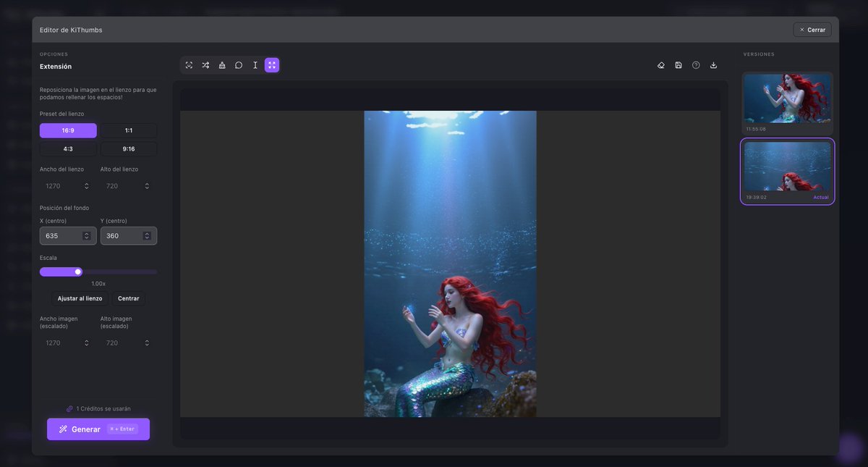
Task: Click stepper arrows of Alto del lienzo
Action: tap(147, 186)
